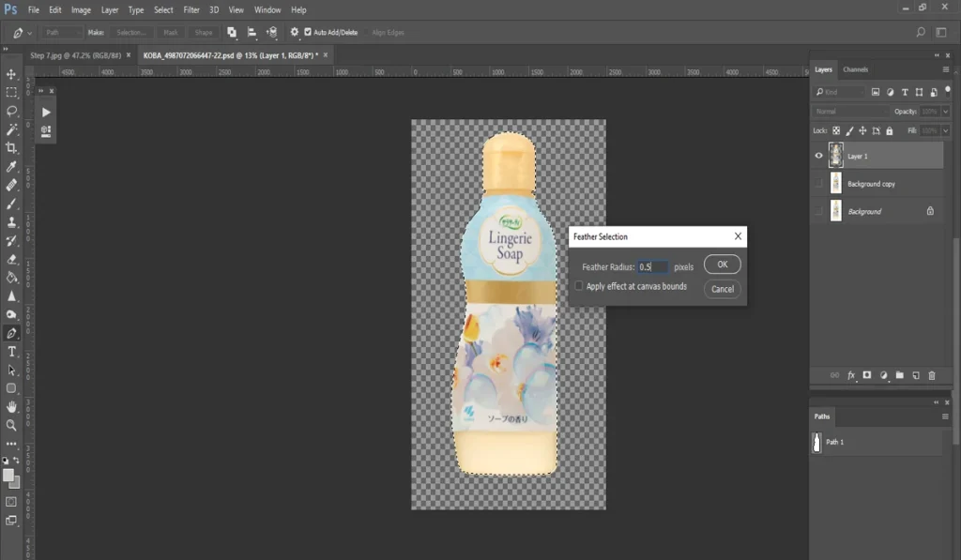Change screen mode icon in toolbar
The image size is (961, 560).
coord(11,521)
